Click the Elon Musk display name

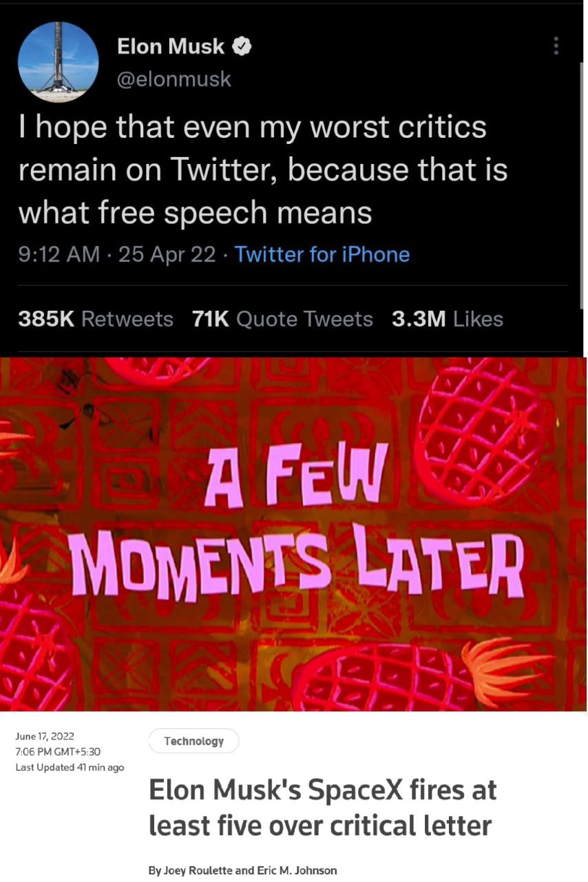click(x=170, y=47)
